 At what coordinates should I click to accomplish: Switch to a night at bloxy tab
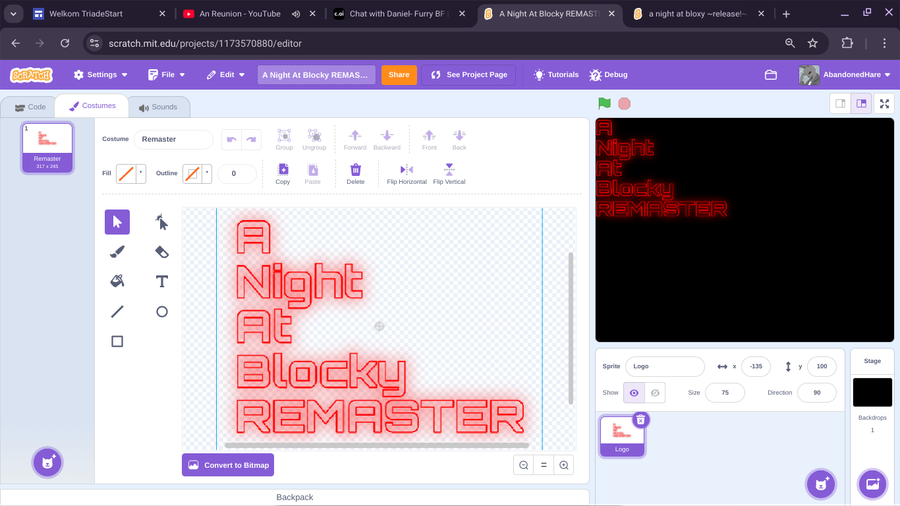(x=697, y=14)
